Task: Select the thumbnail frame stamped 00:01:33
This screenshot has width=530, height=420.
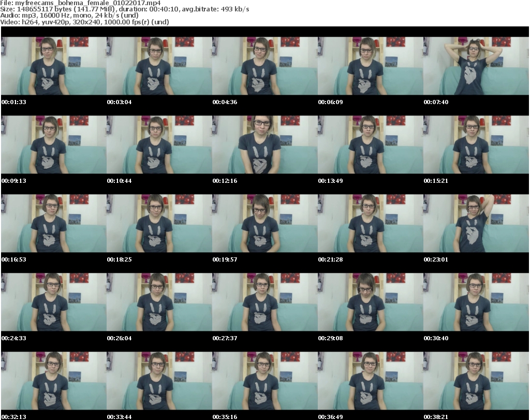Action: coord(54,66)
